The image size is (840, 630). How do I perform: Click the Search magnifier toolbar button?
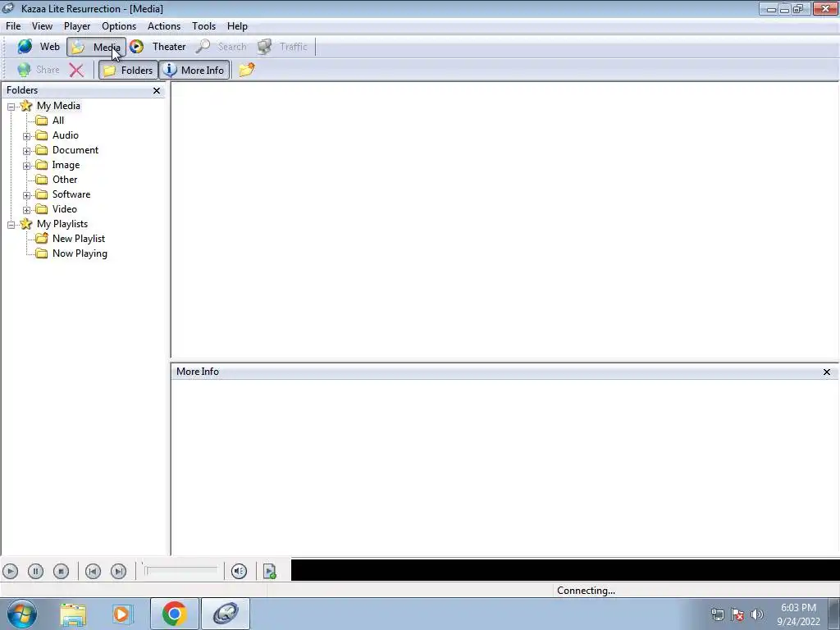pos(221,47)
